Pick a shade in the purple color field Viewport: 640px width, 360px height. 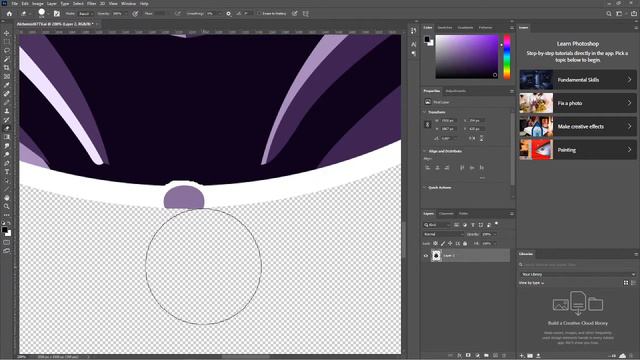click(467, 57)
